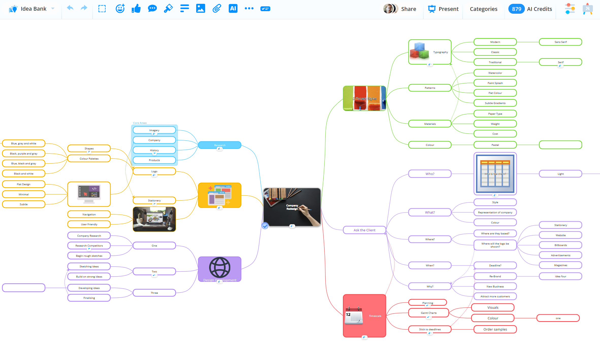Viewport: 600px width, 364px height.
Task: Open the task checklist icon
Action: point(265,8)
